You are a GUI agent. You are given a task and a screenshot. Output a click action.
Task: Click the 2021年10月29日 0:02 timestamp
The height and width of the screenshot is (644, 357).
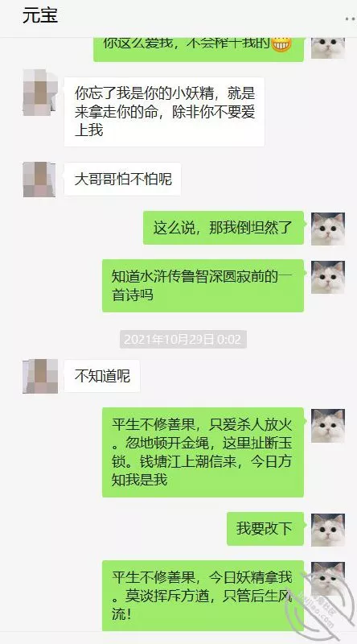click(183, 339)
